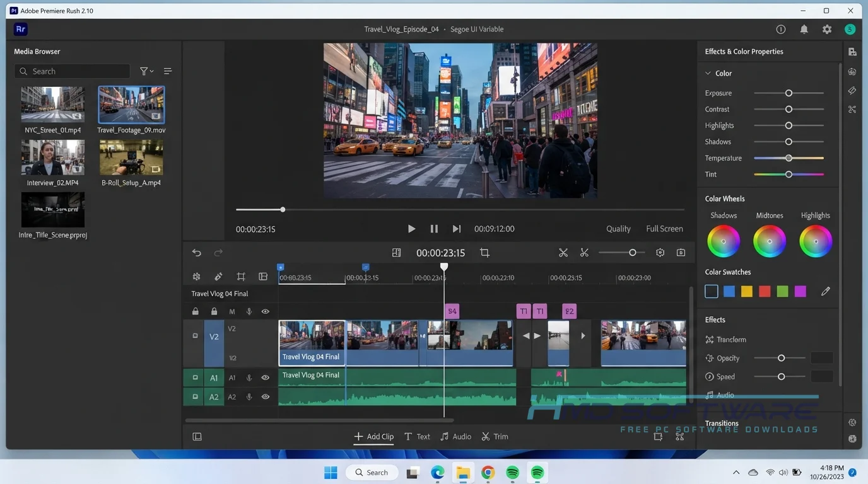The width and height of the screenshot is (868, 484).
Task: Open the info help icon in header
Action: (781, 29)
